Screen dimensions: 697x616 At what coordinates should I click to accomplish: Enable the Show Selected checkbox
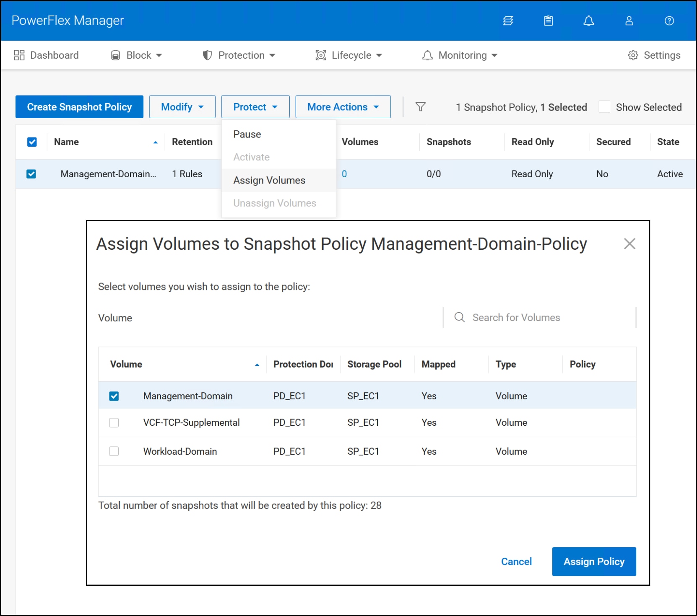(604, 107)
